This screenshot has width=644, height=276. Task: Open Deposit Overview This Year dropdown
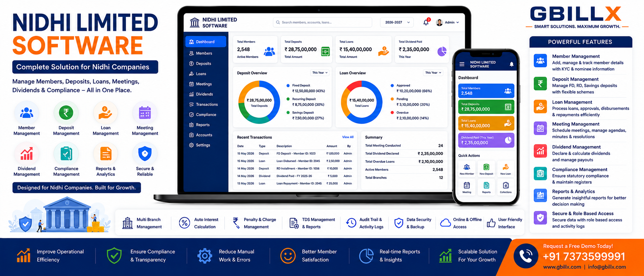319,73
